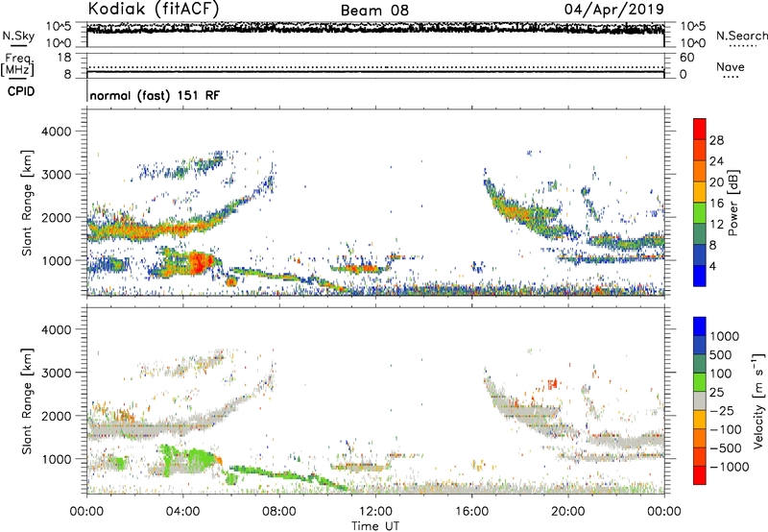
Task: Click the noise trace in the N.Sky panel
Action: (x=375, y=29)
